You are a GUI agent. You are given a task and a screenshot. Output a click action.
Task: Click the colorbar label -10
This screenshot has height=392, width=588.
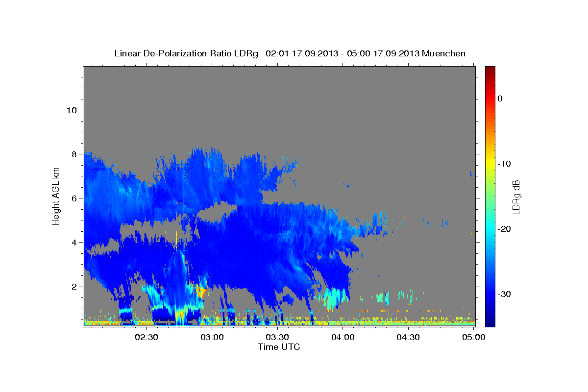505,164
